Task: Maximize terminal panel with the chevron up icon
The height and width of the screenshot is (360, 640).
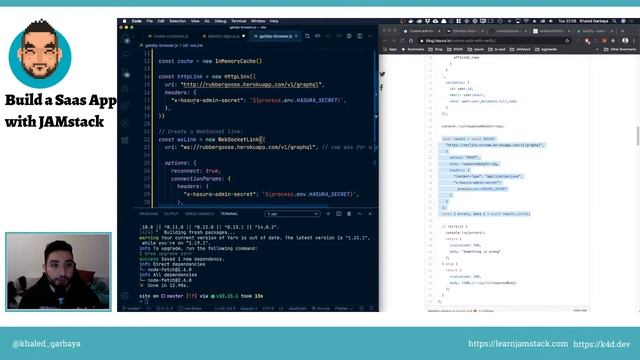Action: tap(360, 214)
